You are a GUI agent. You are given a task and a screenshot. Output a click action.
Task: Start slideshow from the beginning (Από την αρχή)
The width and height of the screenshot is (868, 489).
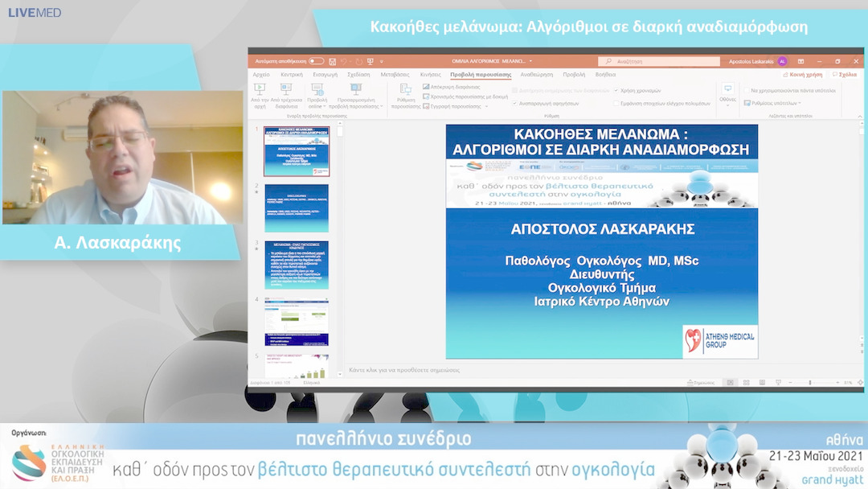(260, 95)
